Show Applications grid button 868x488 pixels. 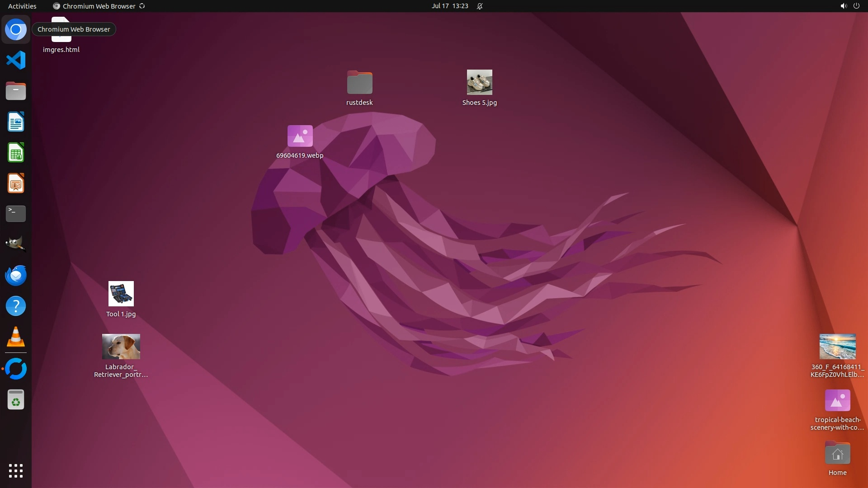16,470
